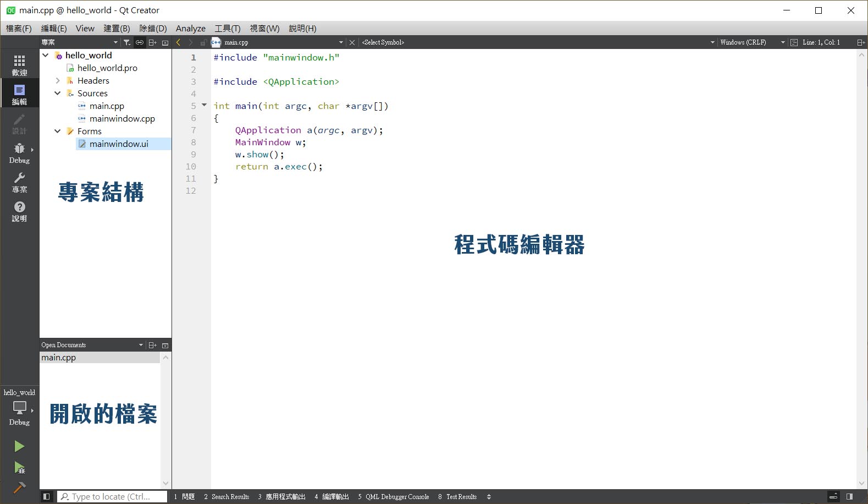Image resolution: width=868 pixels, height=504 pixels.
Task: Split the Open Documents panel
Action: pos(153,345)
